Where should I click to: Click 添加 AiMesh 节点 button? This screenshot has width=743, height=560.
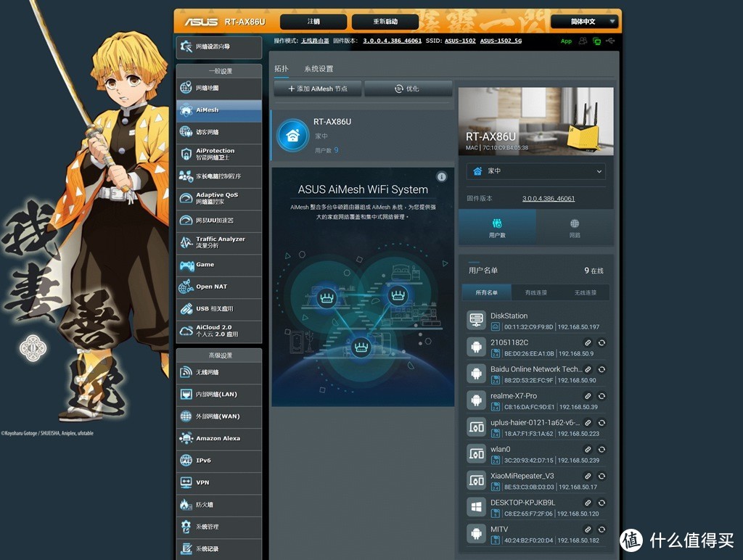318,88
